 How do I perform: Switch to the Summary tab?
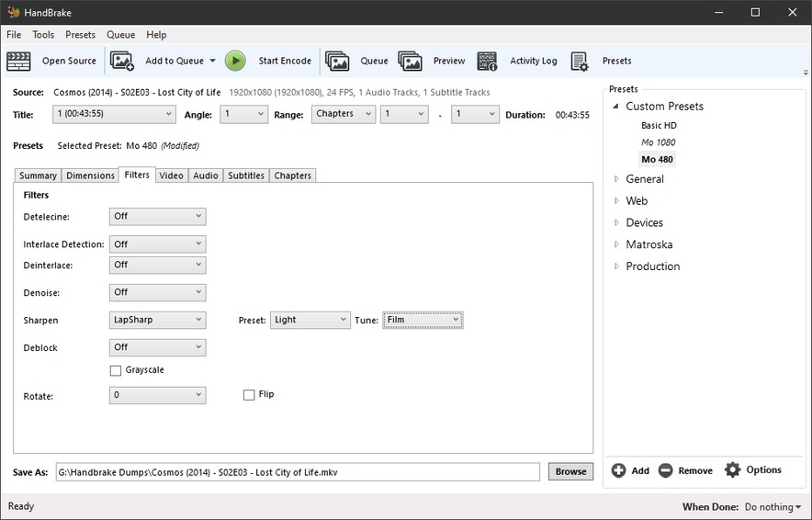tap(38, 175)
